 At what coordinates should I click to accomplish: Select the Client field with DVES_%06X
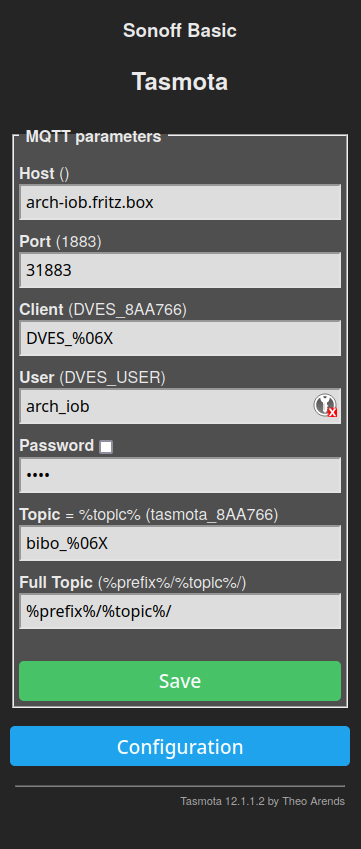point(180,338)
